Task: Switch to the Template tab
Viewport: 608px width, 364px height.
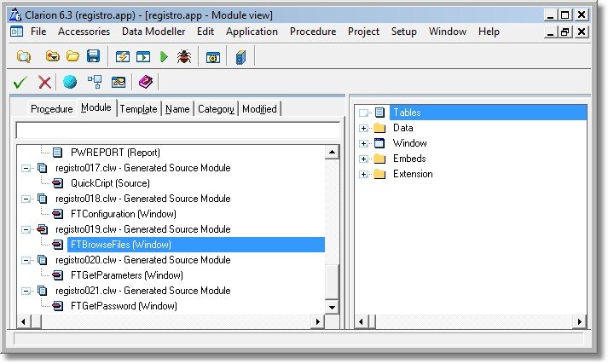Action: (x=138, y=109)
